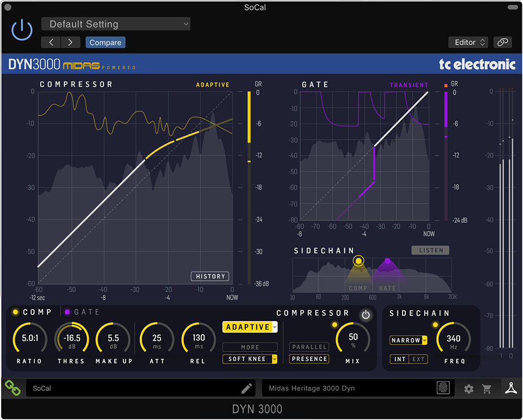The width and height of the screenshot is (523, 420).
Task: Click the RATIO knob showing 5.0:1
Action: [30, 338]
